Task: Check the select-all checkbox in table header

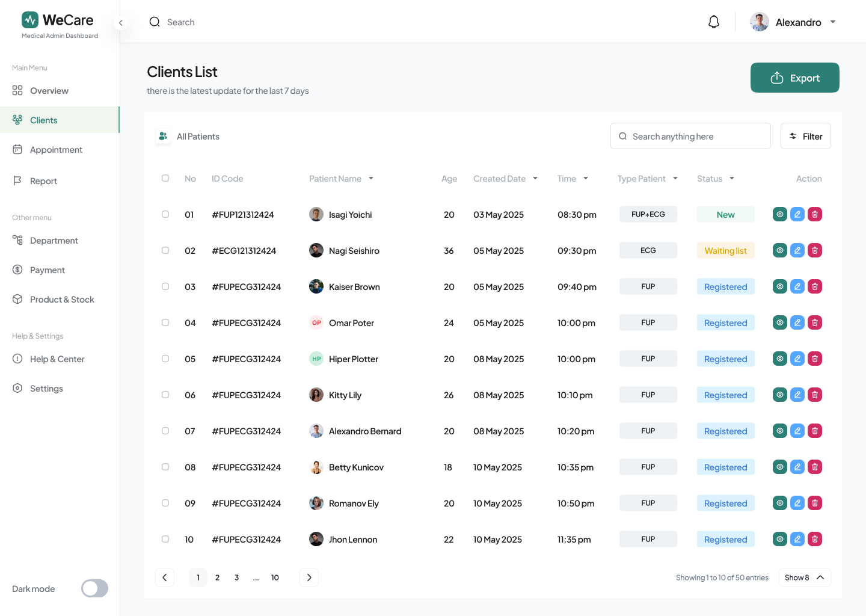Action: point(165,178)
